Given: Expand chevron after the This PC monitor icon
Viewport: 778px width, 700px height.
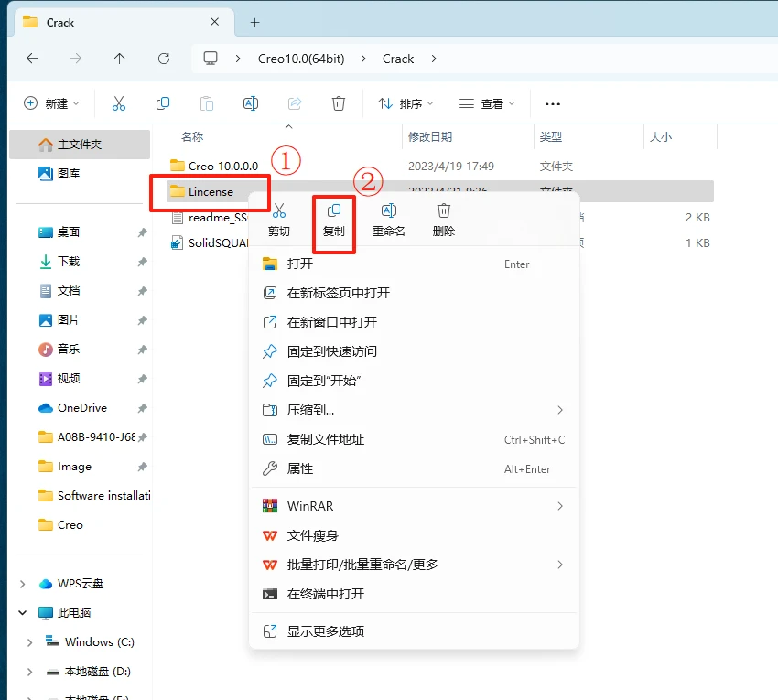Looking at the screenshot, I should click(238, 59).
